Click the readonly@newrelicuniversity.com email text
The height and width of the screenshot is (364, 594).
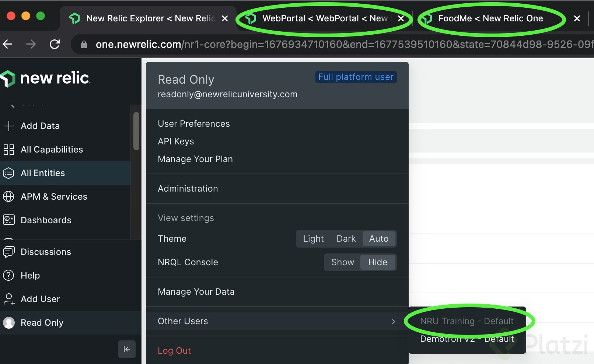[x=227, y=94]
